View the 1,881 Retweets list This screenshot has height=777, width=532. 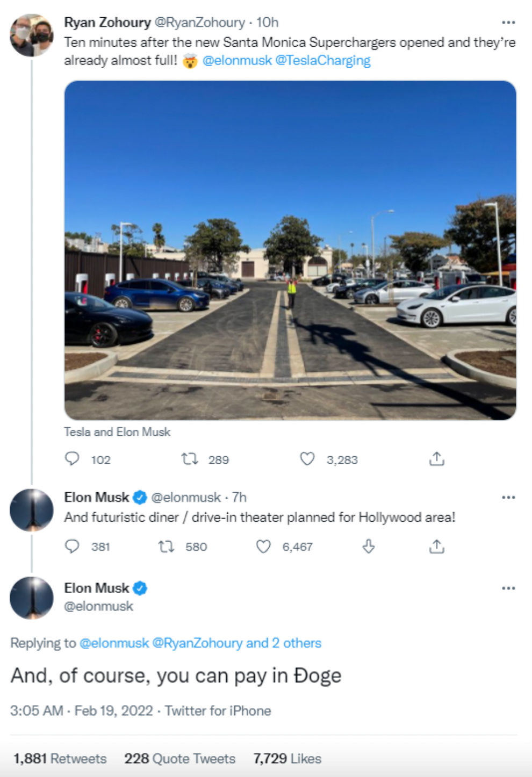[60, 759]
